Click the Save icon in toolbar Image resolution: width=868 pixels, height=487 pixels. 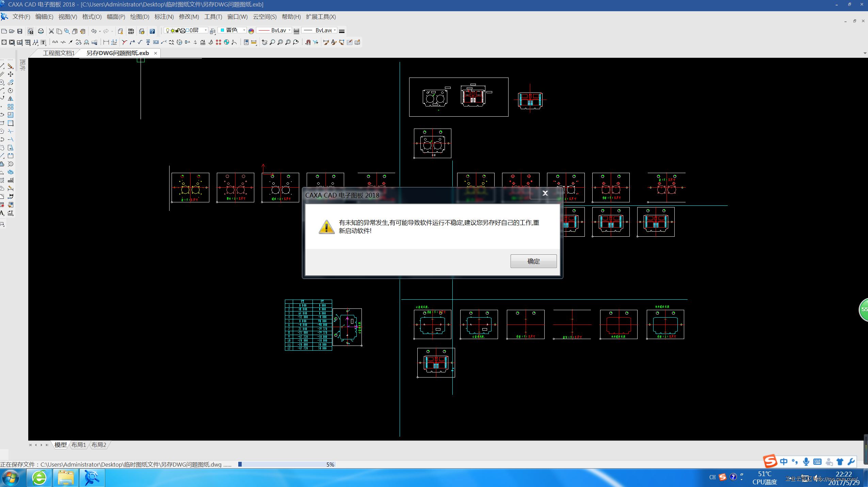[20, 31]
